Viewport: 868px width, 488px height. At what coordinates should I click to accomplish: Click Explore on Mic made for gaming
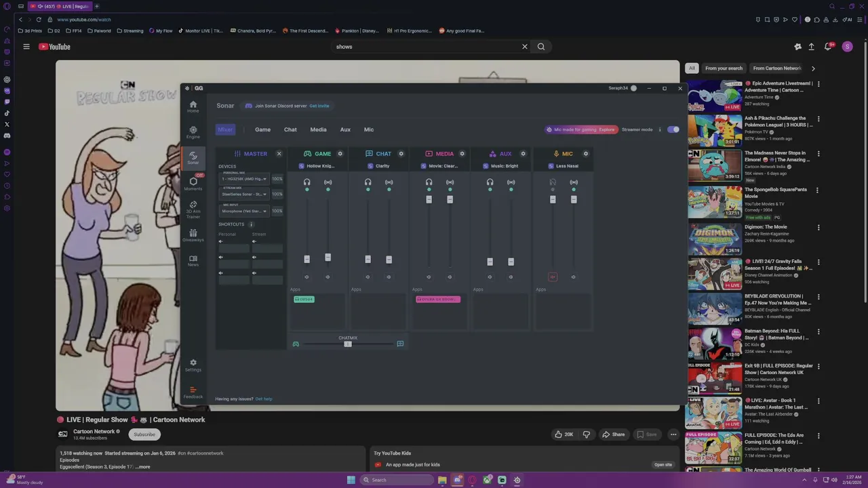point(607,129)
